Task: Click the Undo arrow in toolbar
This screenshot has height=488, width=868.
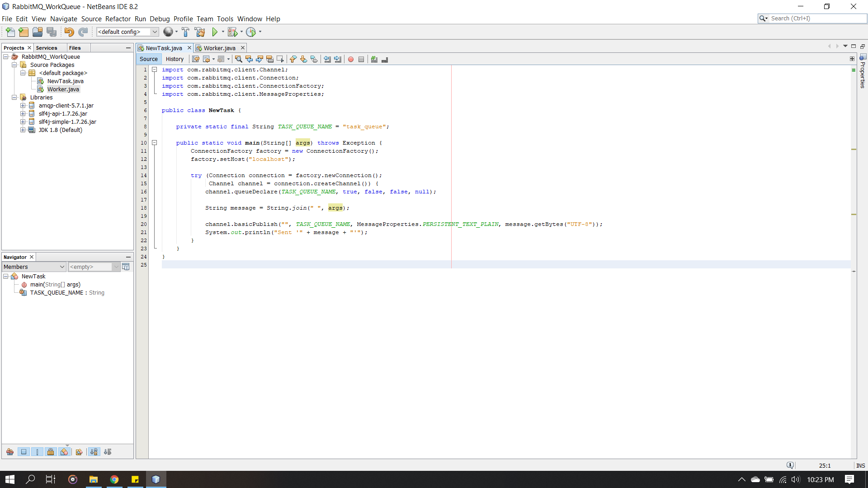Action: 69,32
